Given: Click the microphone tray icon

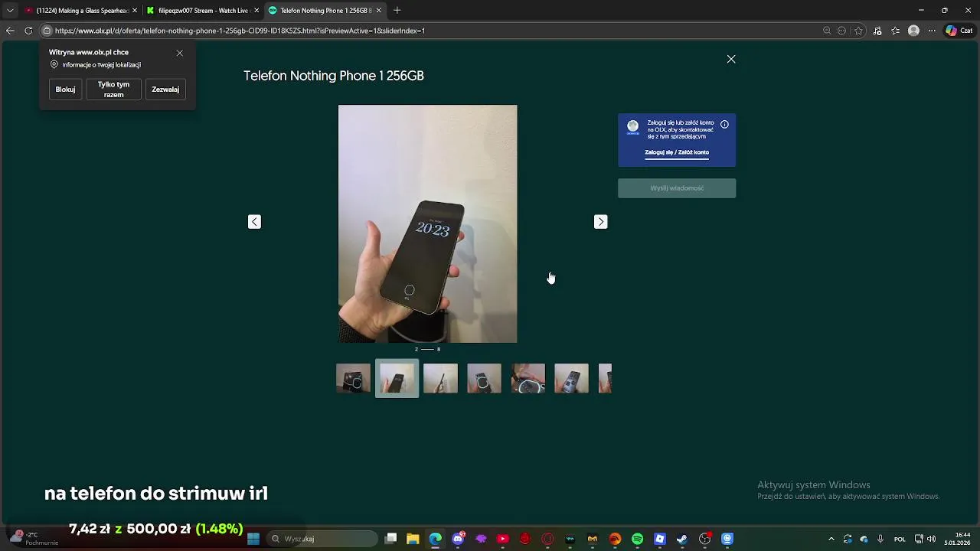Looking at the screenshot, I should click(x=880, y=539).
